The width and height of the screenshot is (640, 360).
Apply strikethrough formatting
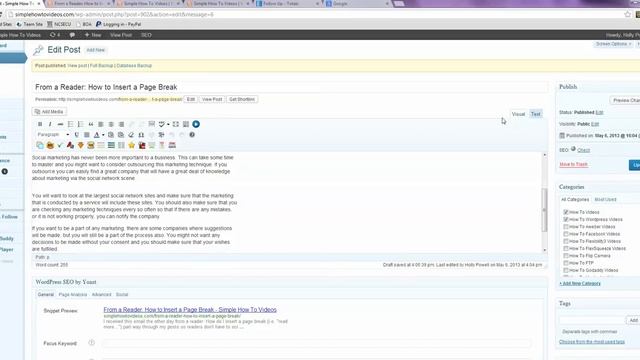pyautogui.click(x=60, y=124)
